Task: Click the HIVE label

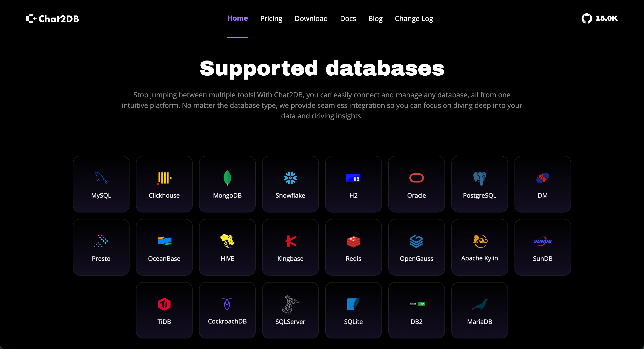Action: pos(227,258)
